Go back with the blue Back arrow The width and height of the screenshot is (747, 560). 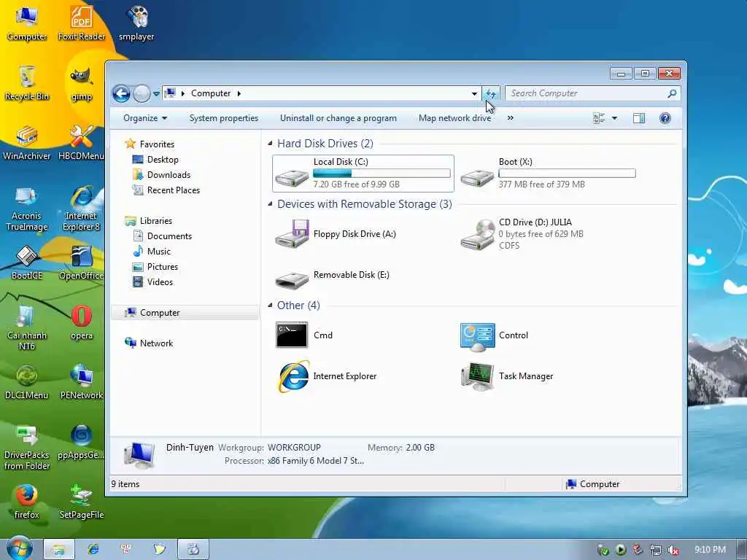[121, 94]
